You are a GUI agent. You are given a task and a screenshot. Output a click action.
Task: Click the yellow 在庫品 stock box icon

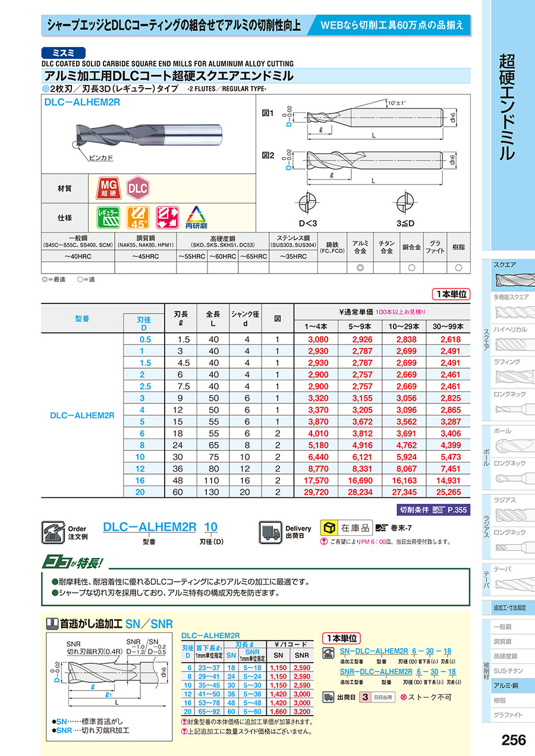(x=328, y=527)
